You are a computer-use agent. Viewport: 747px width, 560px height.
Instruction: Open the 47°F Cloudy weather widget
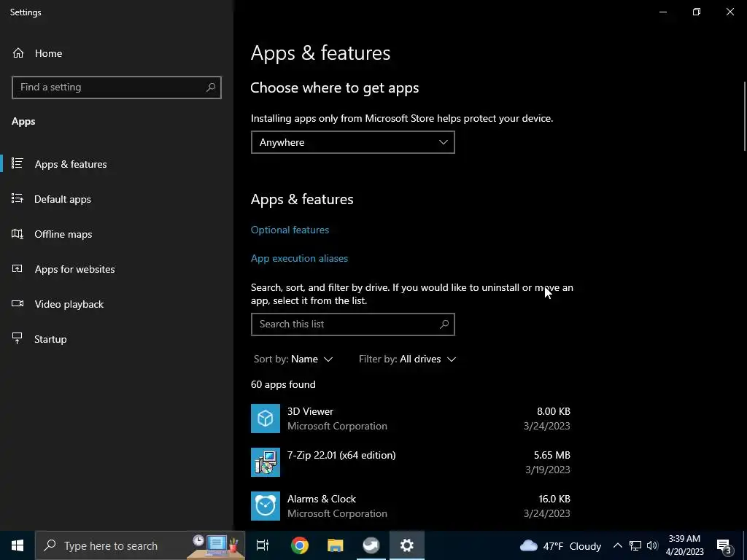coord(561,546)
